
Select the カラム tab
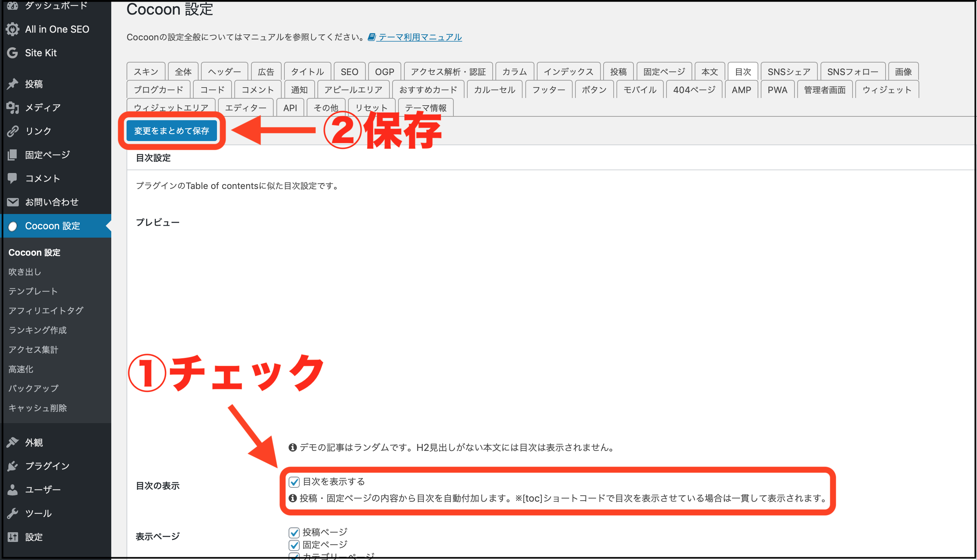coord(515,72)
